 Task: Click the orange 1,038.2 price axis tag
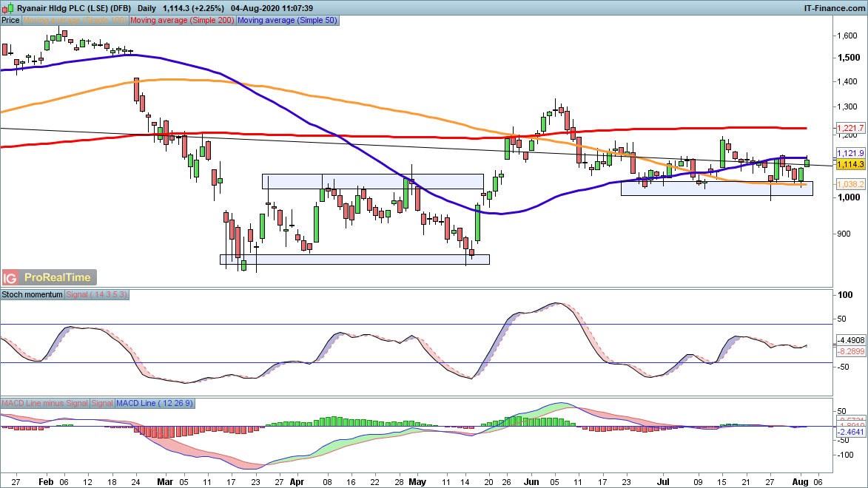847,184
